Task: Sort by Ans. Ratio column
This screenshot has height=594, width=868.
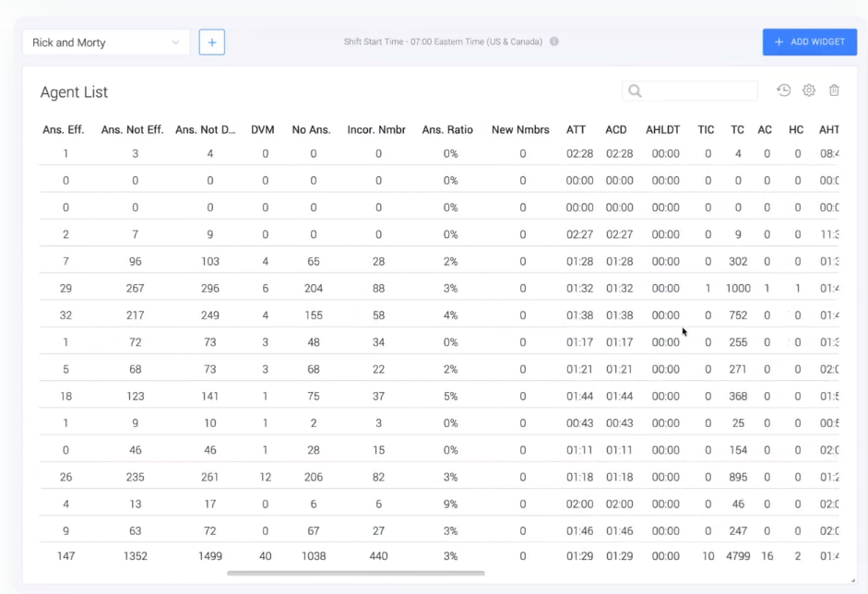Action: tap(447, 130)
